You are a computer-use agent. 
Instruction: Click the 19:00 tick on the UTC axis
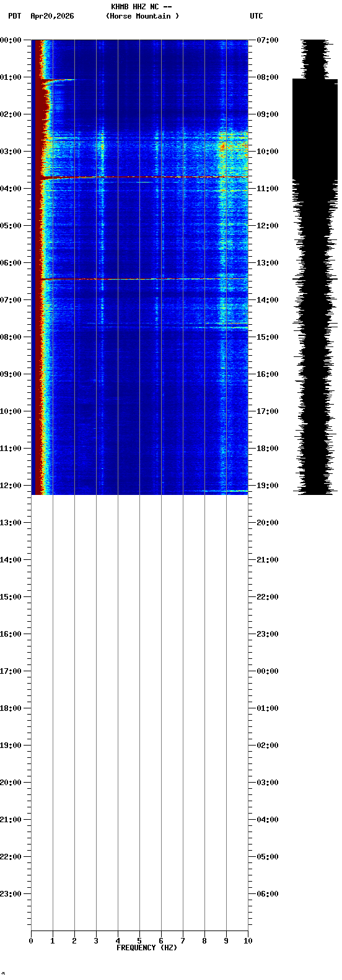coord(267,486)
